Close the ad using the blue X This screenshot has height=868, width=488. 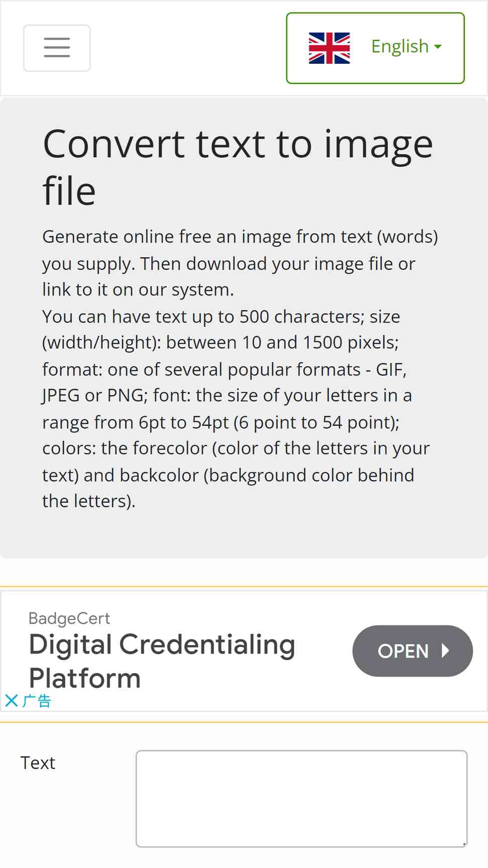click(12, 700)
